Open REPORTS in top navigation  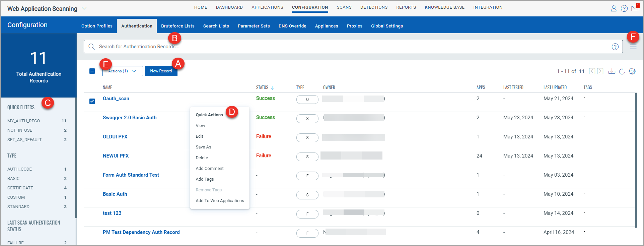point(406,7)
